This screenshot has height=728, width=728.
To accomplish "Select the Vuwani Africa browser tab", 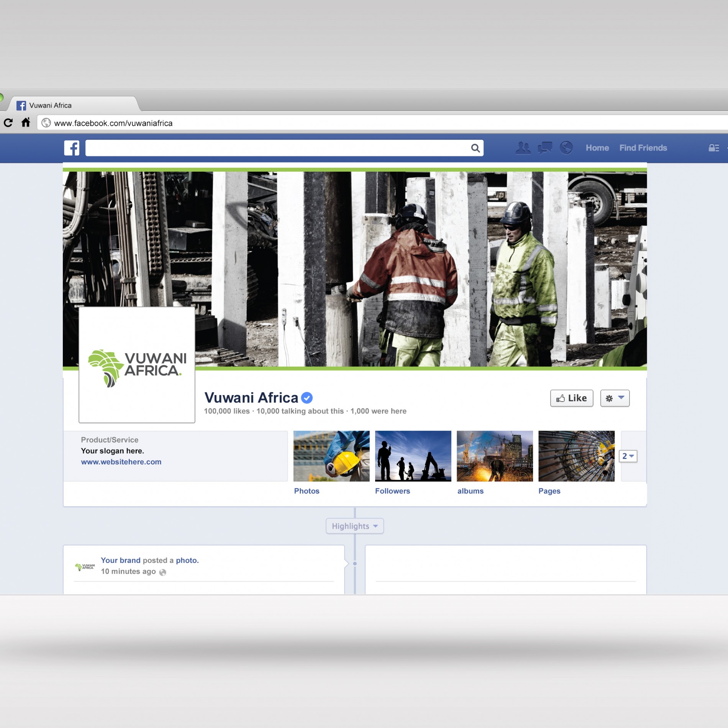I will [75, 104].
